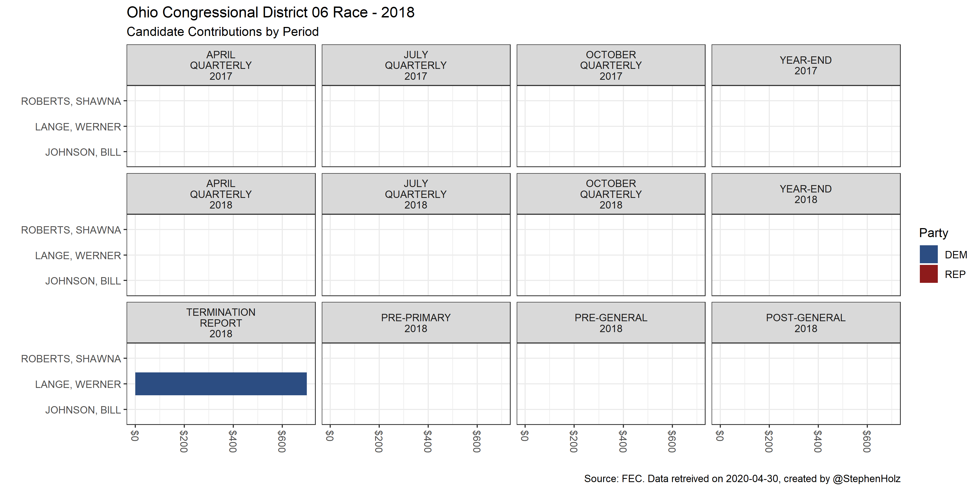Select the Pre-Primary 2018 panel header
The height and width of the screenshot is (490, 980).
[x=415, y=323]
